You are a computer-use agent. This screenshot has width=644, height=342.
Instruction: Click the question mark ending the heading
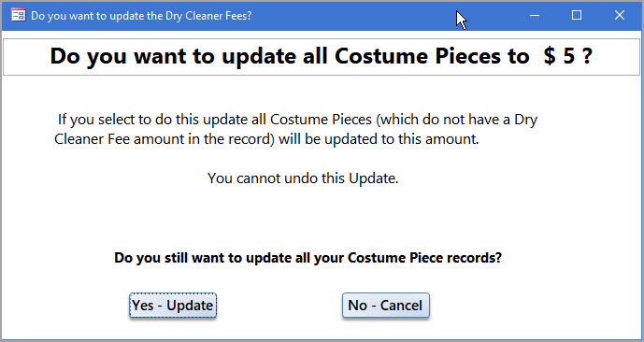pyautogui.click(x=587, y=56)
